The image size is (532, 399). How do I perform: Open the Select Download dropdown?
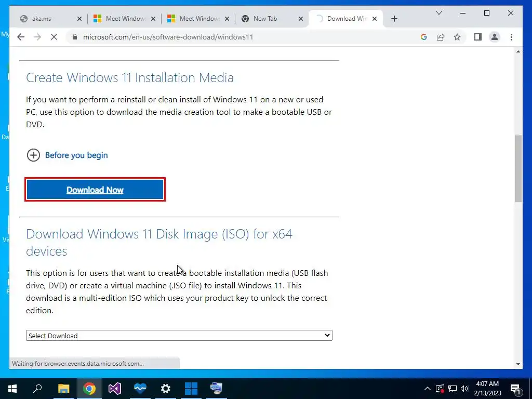pyautogui.click(x=179, y=336)
